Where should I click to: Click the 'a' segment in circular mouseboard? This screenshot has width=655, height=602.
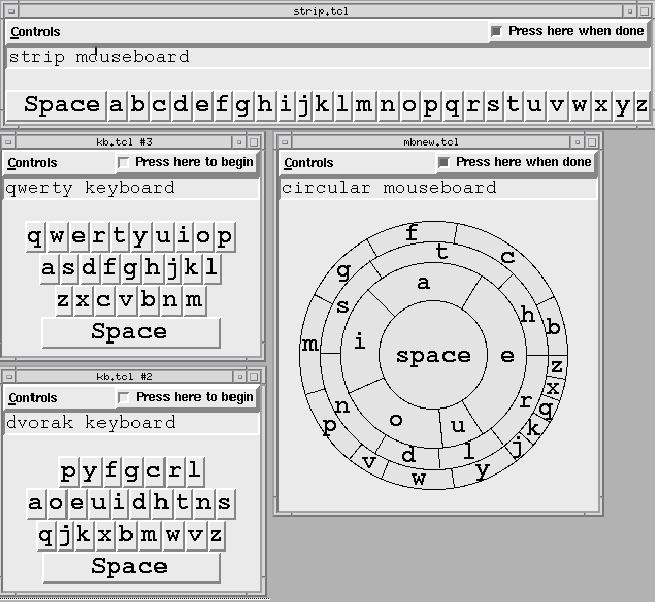click(x=423, y=284)
